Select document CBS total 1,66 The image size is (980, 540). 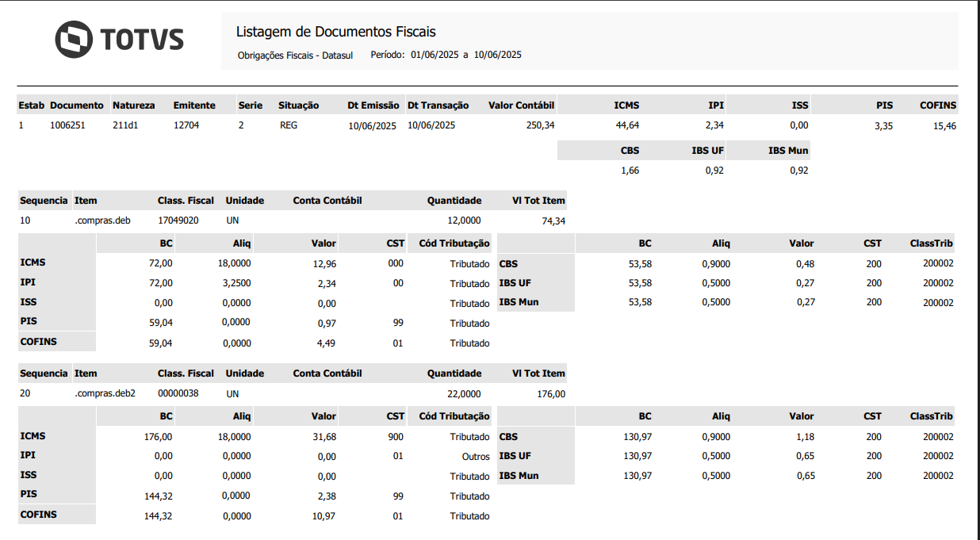tap(630, 170)
